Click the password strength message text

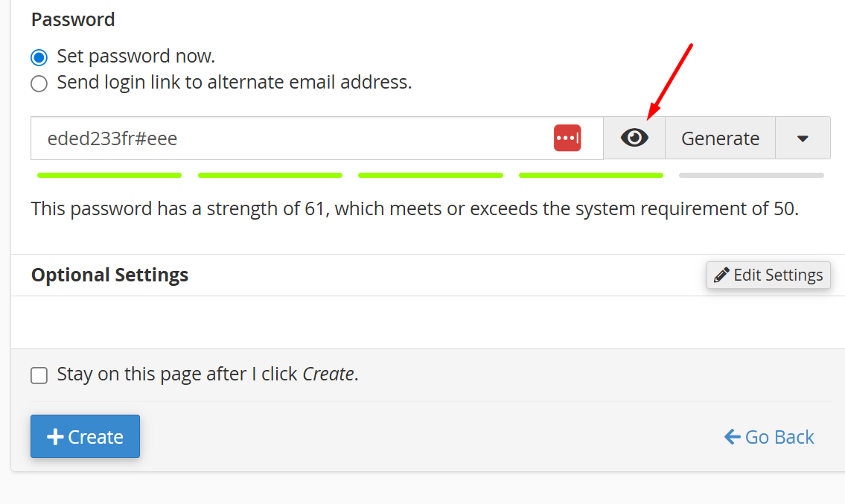[x=415, y=208]
